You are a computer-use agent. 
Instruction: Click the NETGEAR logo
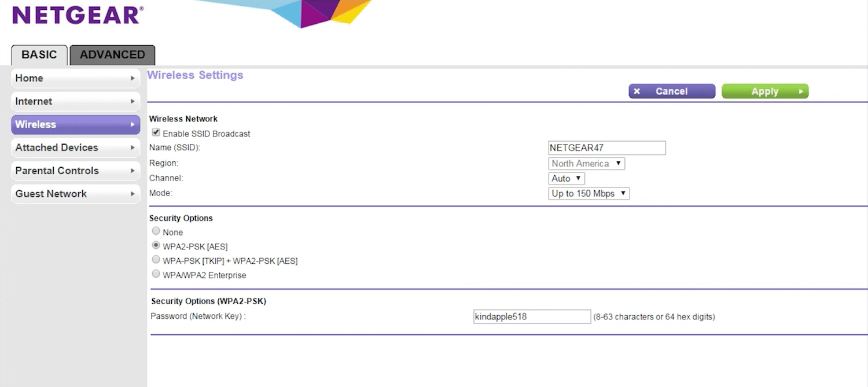78,15
